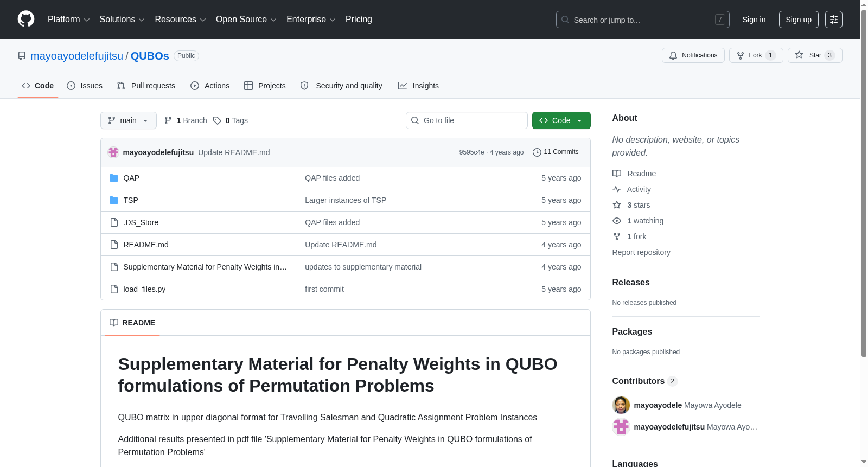Select the README tab heading
The image size is (868, 467).
pos(132,323)
